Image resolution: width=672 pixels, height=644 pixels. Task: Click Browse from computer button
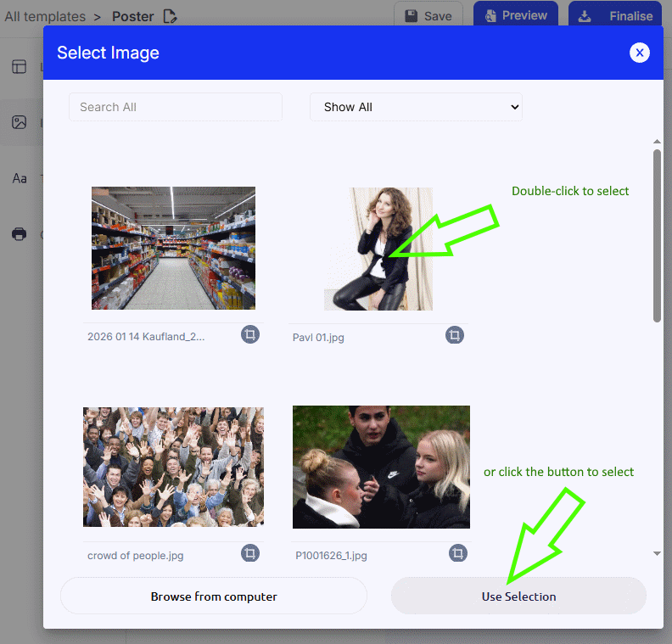pos(214,596)
